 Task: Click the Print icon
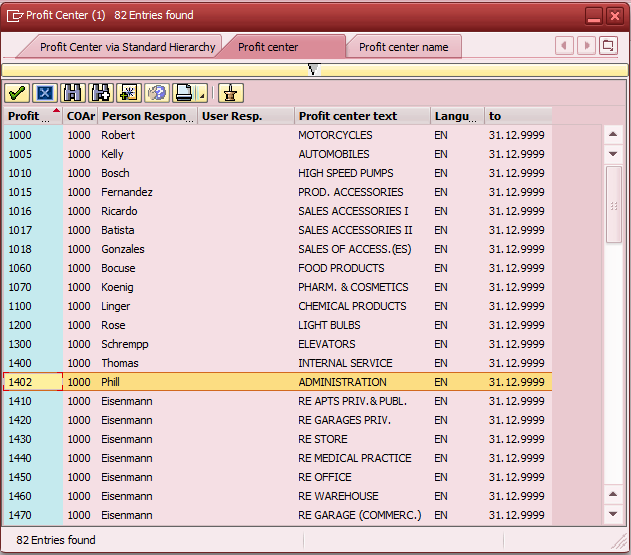[x=185, y=93]
